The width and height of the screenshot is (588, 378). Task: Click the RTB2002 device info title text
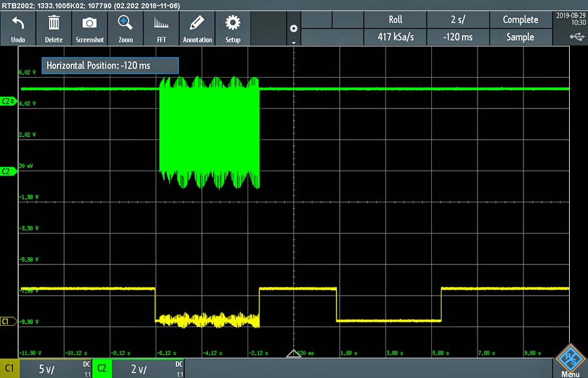click(x=91, y=6)
